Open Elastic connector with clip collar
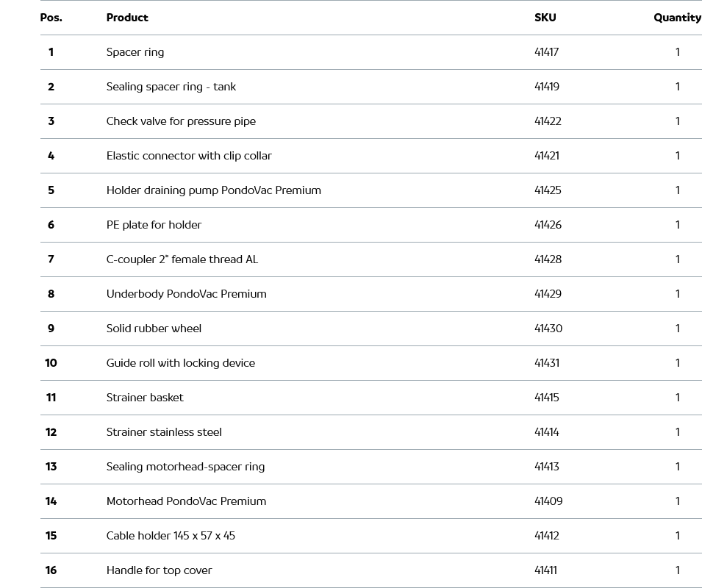The image size is (727, 588). 189,156
